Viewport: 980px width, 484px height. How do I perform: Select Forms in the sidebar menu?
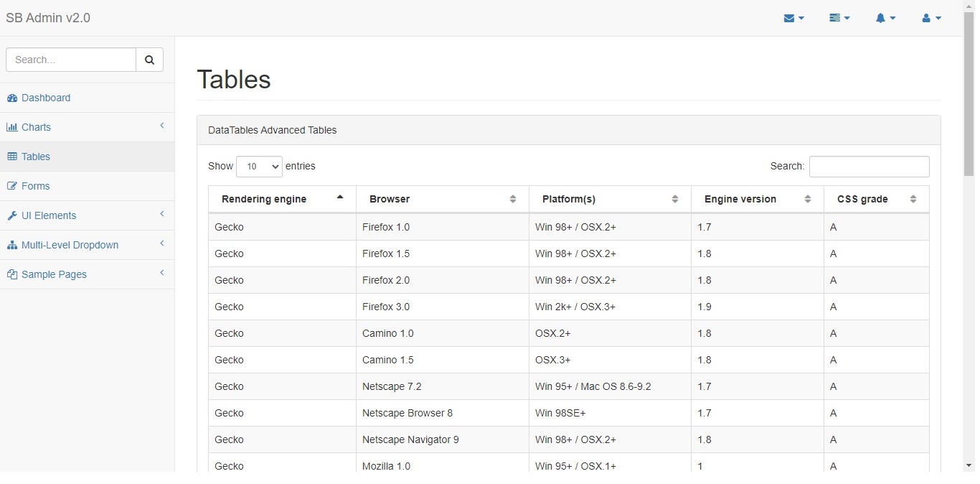34,185
